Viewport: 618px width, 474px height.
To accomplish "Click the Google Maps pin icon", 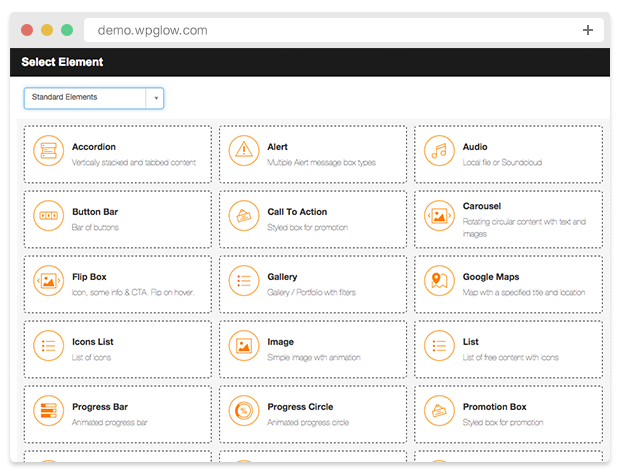I will point(438,282).
